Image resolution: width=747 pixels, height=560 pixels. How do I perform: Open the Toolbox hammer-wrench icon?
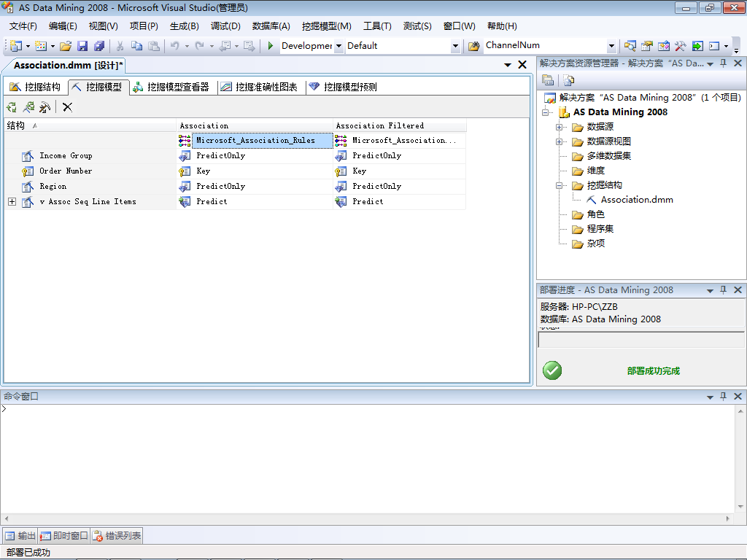(681, 46)
